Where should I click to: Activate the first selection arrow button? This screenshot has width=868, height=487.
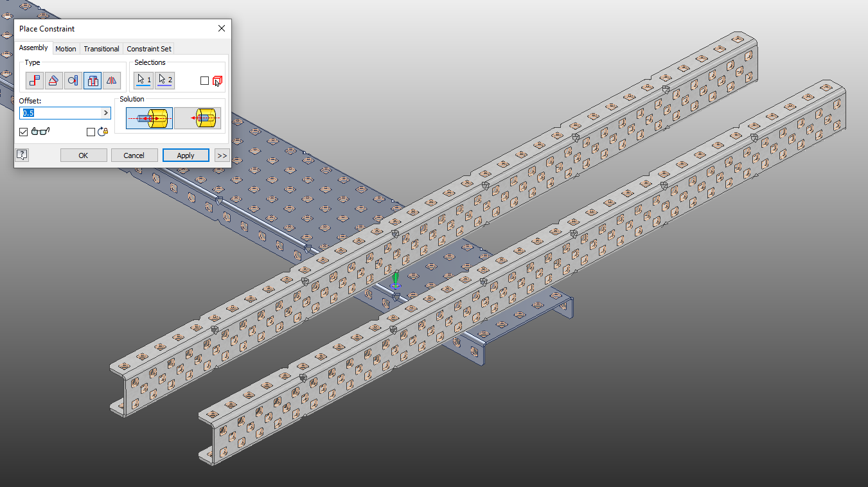pyautogui.click(x=143, y=80)
